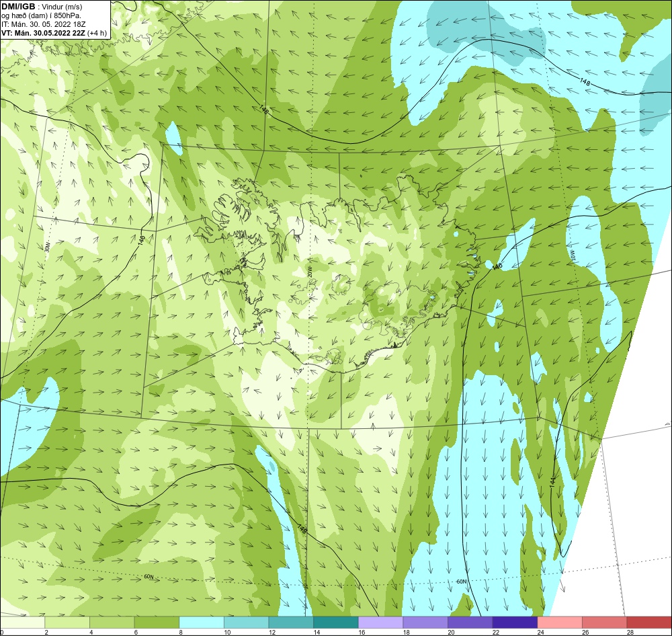Click the 20W longitude label over Iceland
The image size is (672, 636).
point(309,271)
